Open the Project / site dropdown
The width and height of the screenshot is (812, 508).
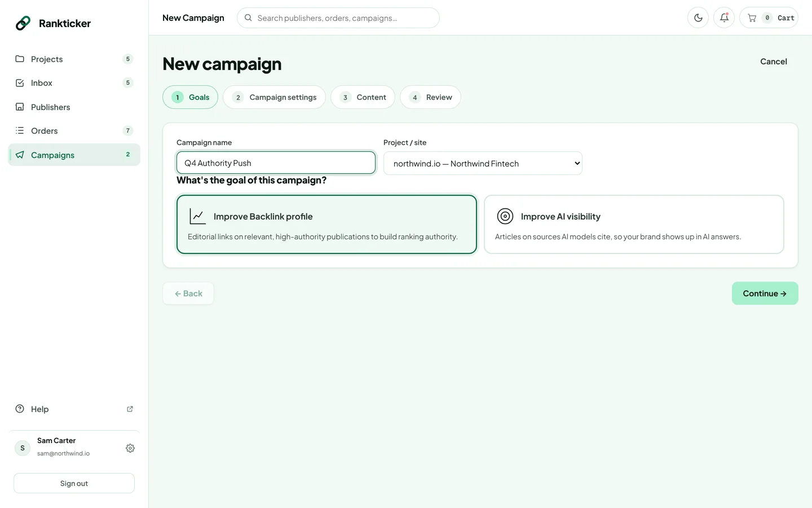tap(483, 163)
